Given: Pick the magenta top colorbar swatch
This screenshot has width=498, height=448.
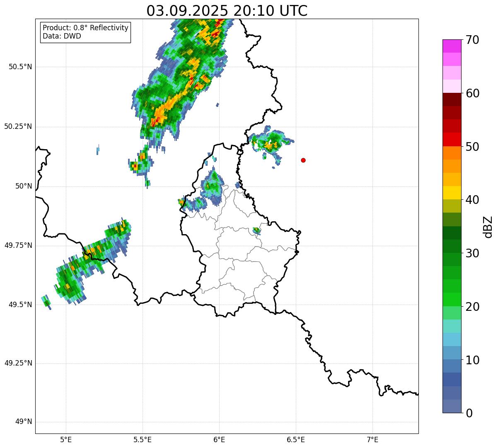Looking at the screenshot, I should (x=452, y=46).
